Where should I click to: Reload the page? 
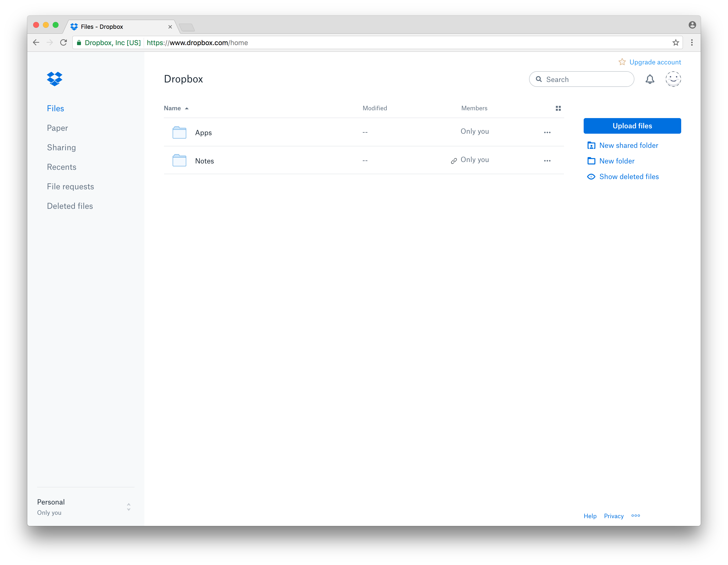click(x=63, y=43)
